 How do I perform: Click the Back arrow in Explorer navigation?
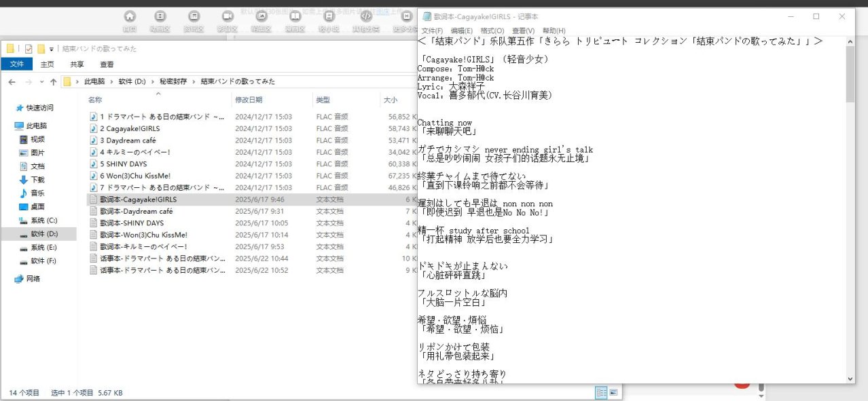point(12,82)
